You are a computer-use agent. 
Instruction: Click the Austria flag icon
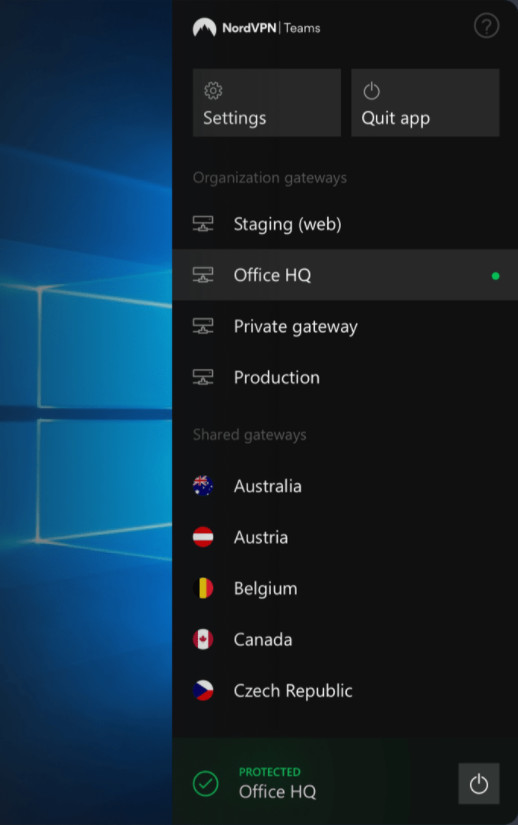tap(203, 537)
